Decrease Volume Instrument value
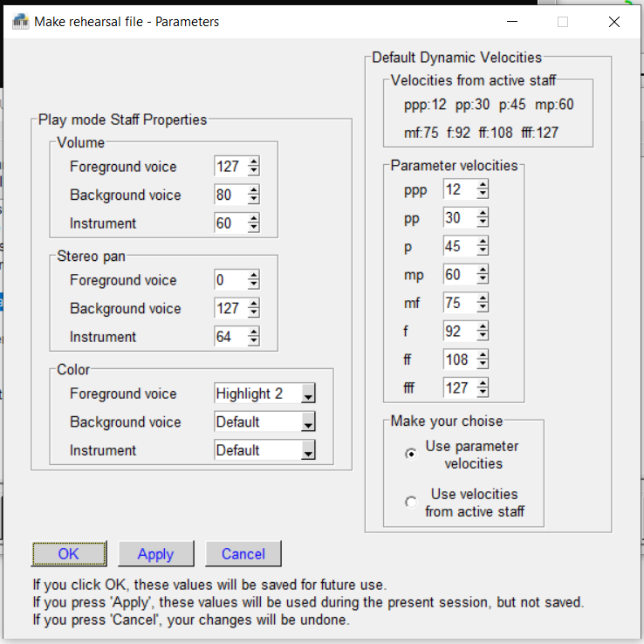This screenshot has width=644, height=644. [x=254, y=228]
